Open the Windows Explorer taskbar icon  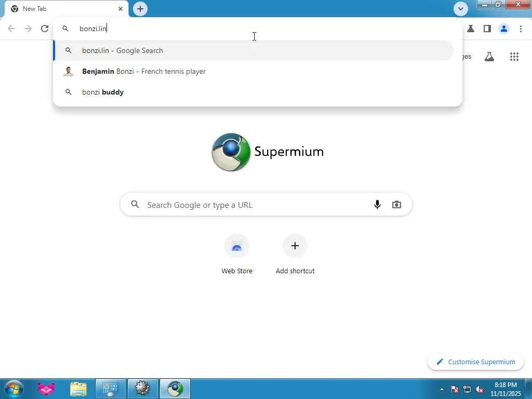[x=78, y=389]
